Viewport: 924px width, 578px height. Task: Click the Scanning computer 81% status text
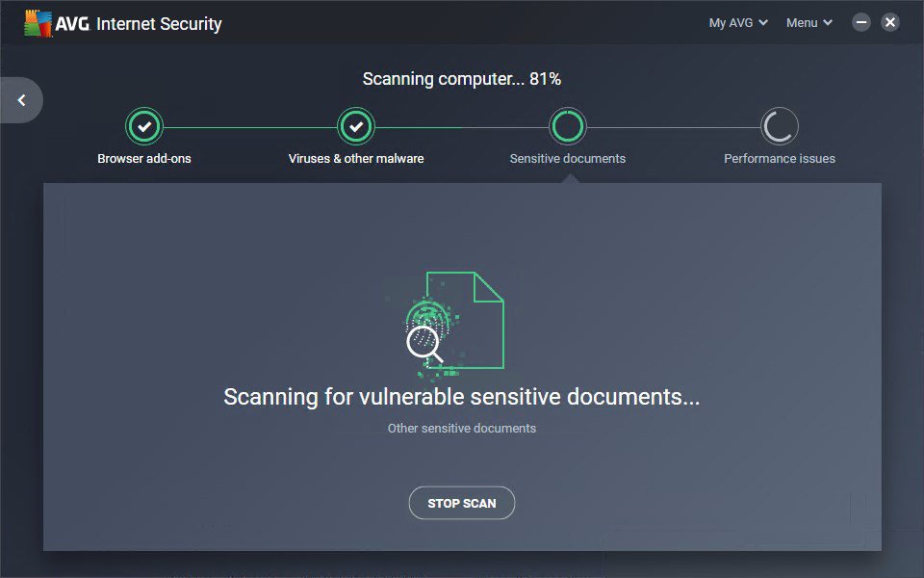click(462, 79)
